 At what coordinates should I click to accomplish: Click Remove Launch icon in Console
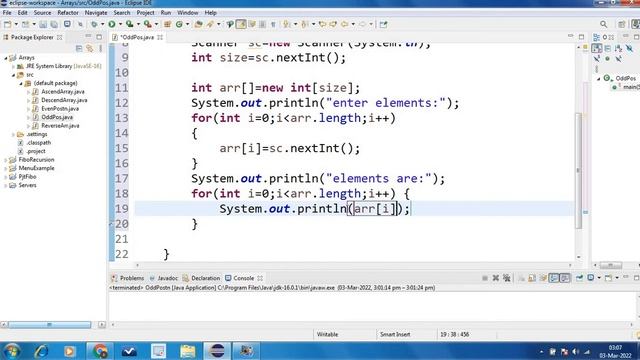[x=496, y=278]
